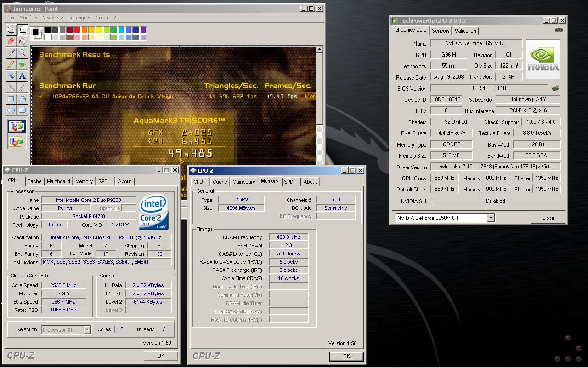Image resolution: width=588 pixels, height=368 pixels.
Task: Select the Pick Color eyedropper tool
Action: (11, 53)
